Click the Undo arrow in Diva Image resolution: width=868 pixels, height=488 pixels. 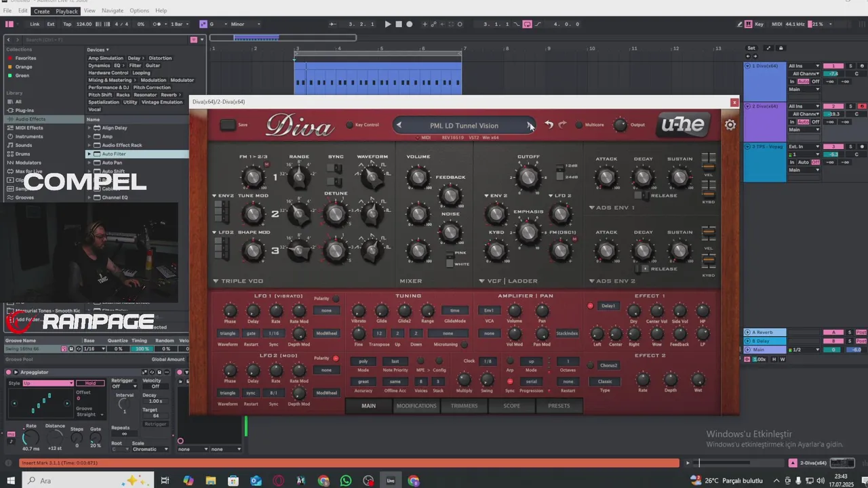point(549,125)
